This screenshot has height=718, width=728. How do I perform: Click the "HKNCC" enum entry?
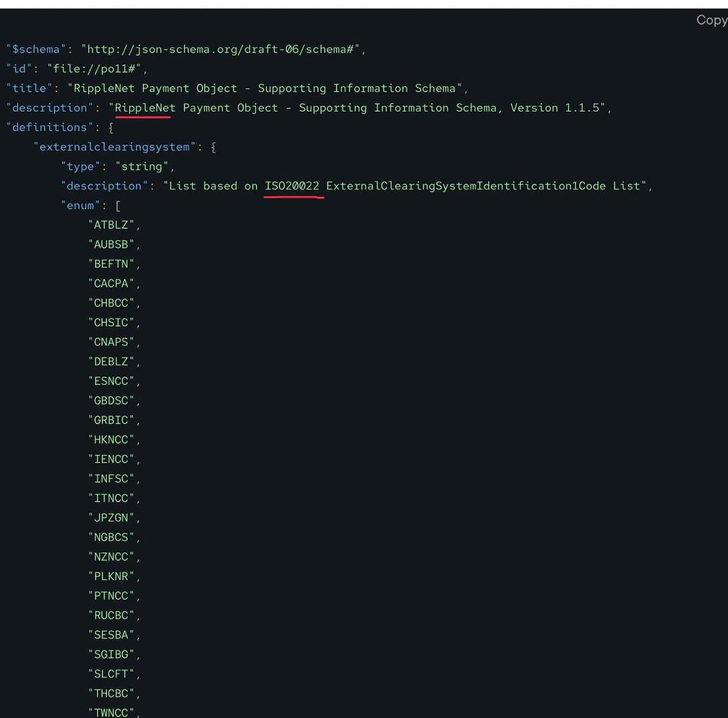(x=111, y=439)
